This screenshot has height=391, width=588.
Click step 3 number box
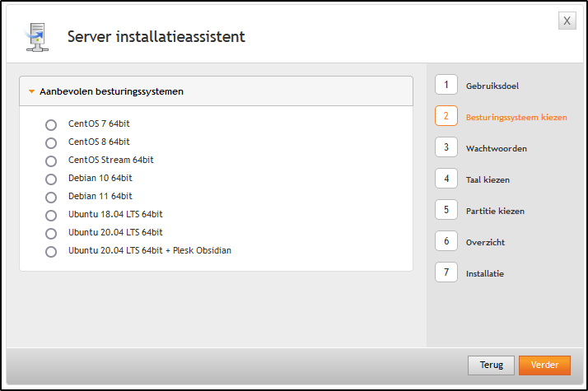(446, 147)
